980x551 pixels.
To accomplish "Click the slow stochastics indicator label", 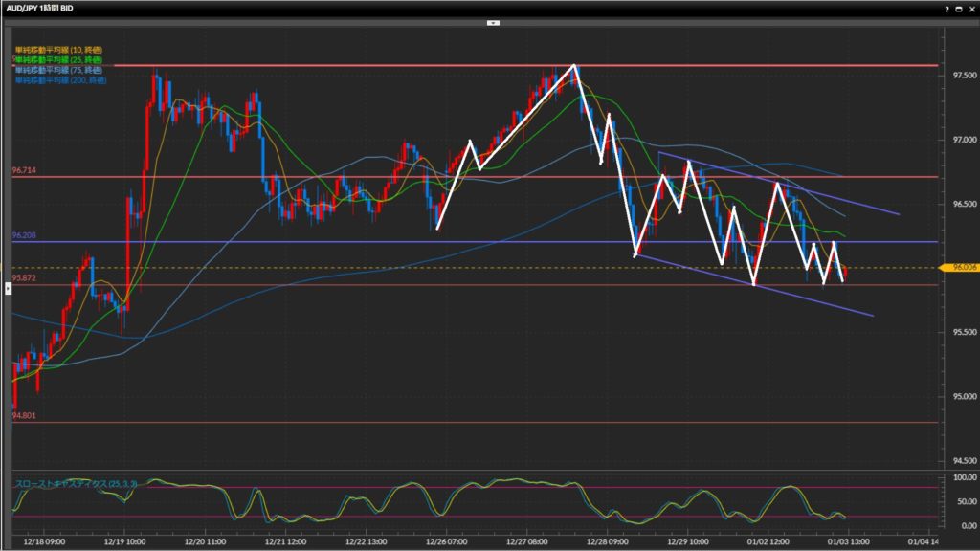I will pos(76,484).
